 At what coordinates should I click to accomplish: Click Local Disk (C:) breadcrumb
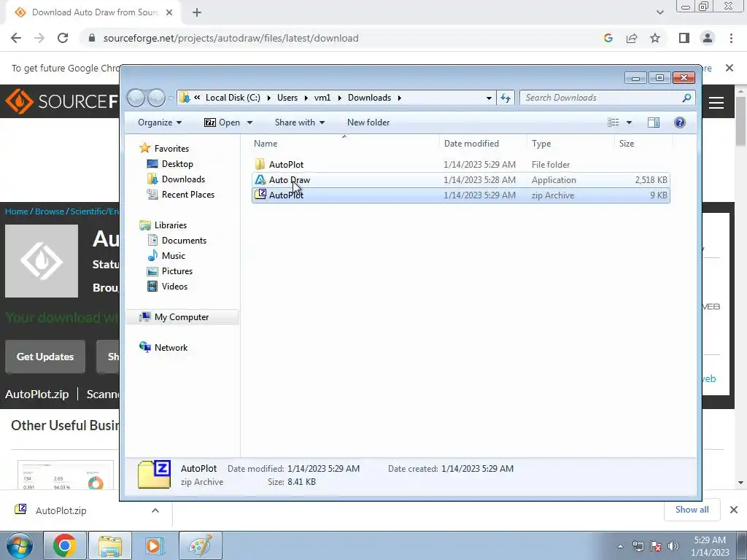coord(233,98)
